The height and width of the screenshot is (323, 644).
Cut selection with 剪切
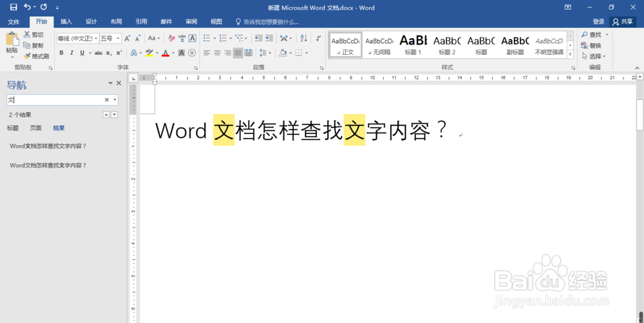tap(33, 35)
